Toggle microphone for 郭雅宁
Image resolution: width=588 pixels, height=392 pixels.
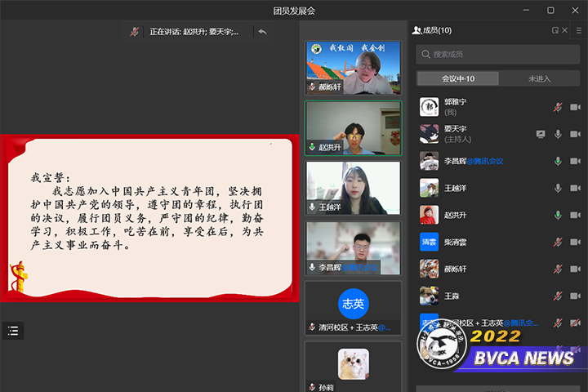point(558,107)
